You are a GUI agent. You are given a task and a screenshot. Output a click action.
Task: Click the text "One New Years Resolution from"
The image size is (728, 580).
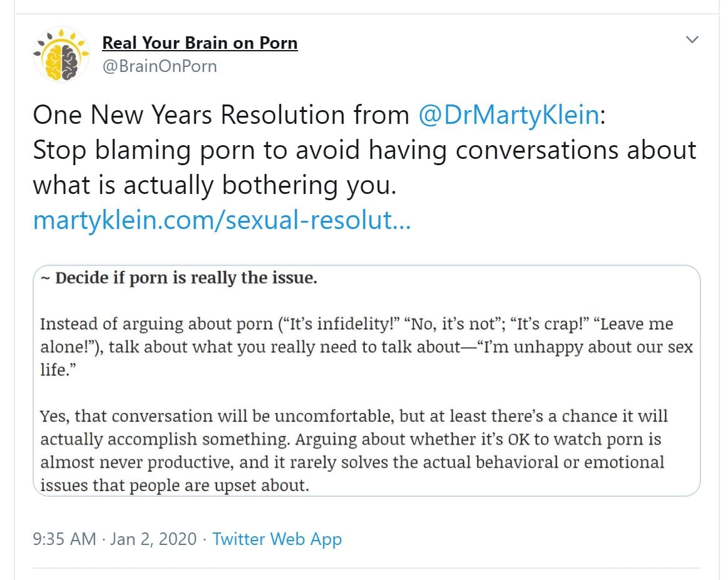pyautogui.click(x=219, y=116)
